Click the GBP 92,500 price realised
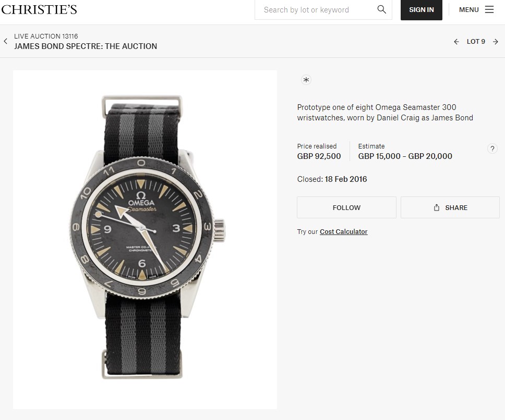Viewport: 505px width, 420px height. (x=319, y=156)
